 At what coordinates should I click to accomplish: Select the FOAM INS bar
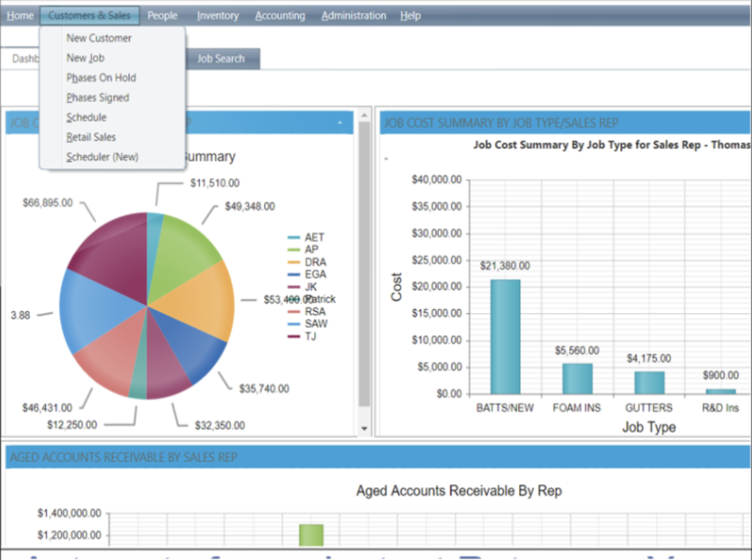[x=578, y=379]
